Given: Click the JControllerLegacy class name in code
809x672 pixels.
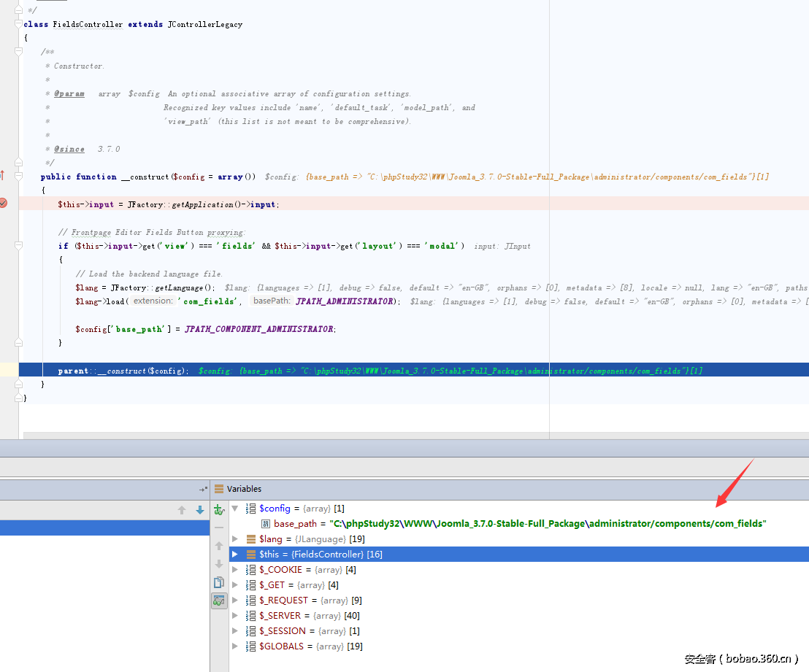Looking at the screenshot, I should tap(204, 24).
